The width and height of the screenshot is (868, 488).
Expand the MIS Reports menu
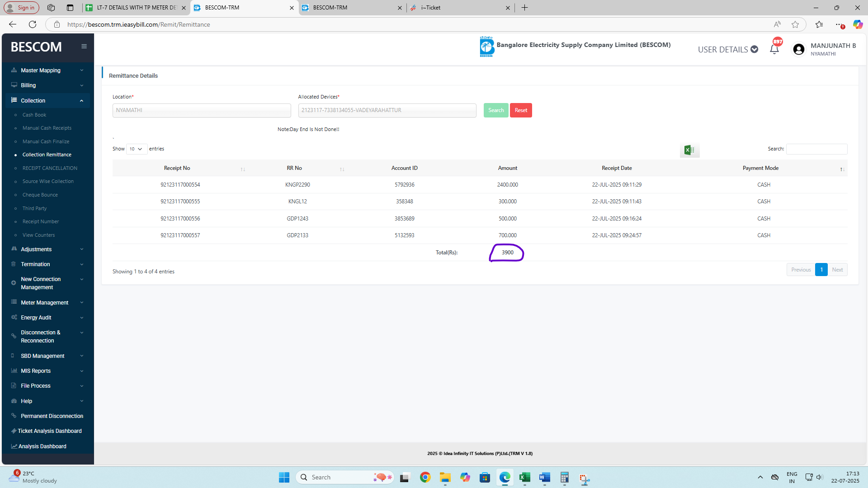tap(47, 371)
